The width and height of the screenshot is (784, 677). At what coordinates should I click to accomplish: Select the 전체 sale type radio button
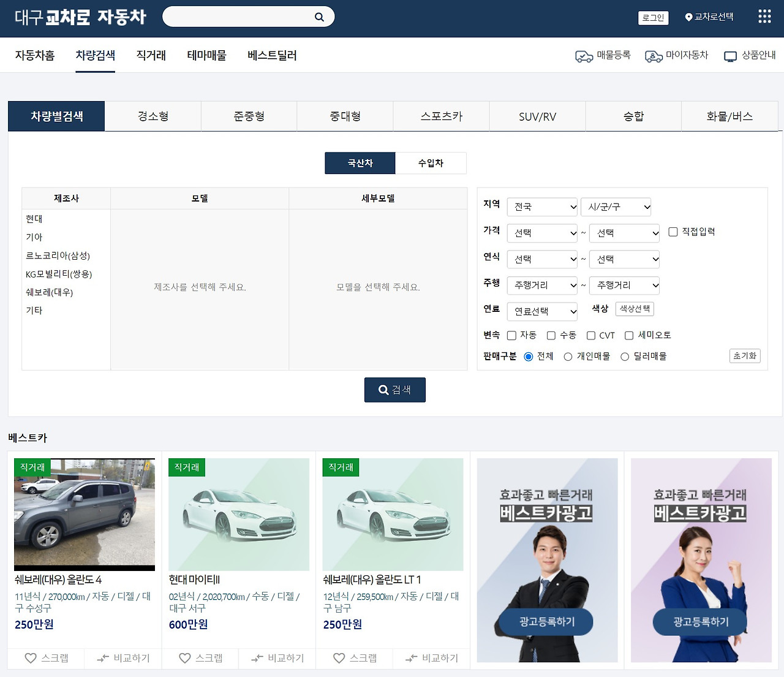click(x=529, y=357)
